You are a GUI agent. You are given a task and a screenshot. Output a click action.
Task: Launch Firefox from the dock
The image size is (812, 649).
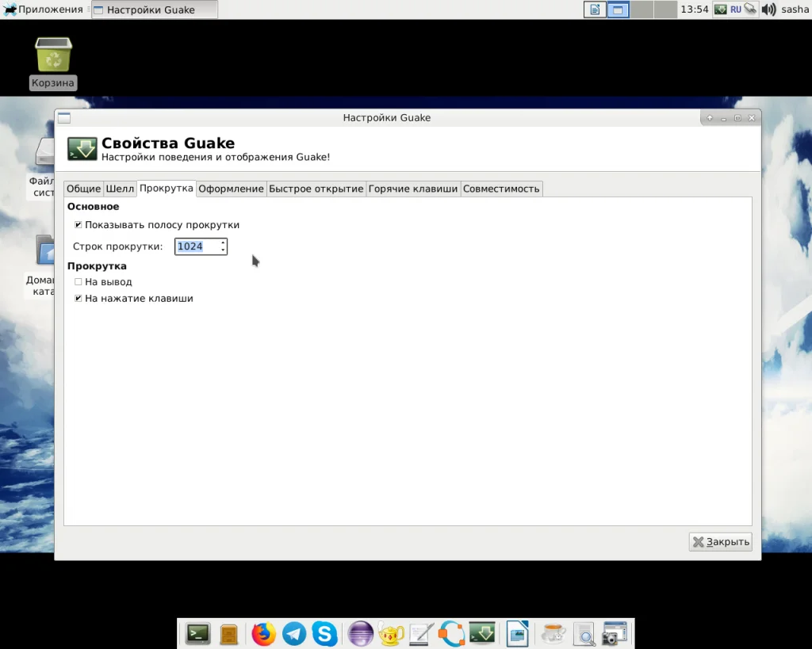[263, 634]
